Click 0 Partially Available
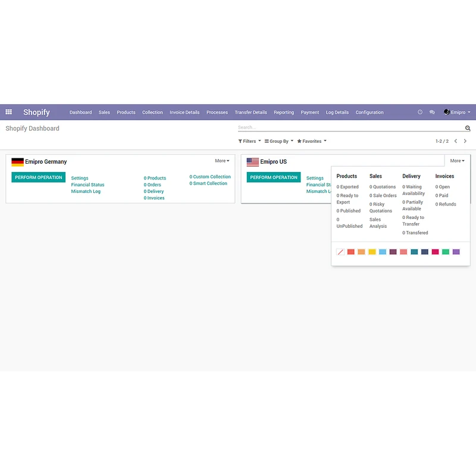 pyautogui.click(x=412, y=205)
